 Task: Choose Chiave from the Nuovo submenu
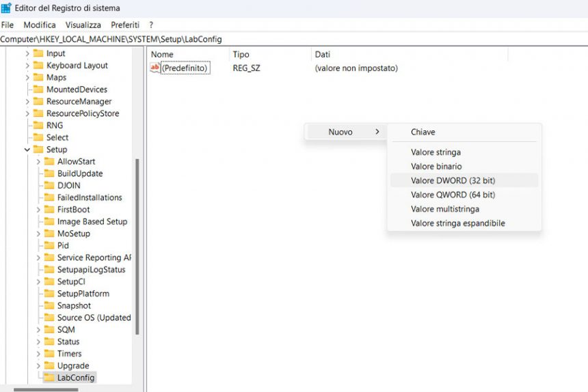[464, 132]
